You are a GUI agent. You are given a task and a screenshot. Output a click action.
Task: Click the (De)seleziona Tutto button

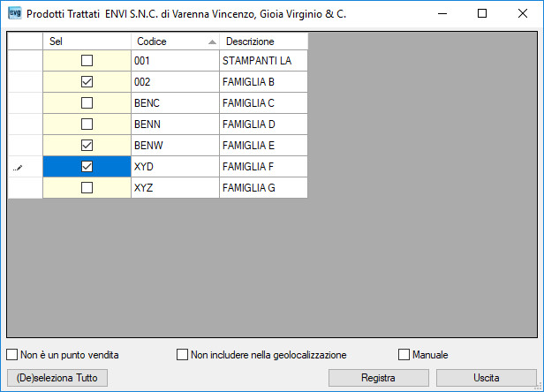[x=57, y=378]
